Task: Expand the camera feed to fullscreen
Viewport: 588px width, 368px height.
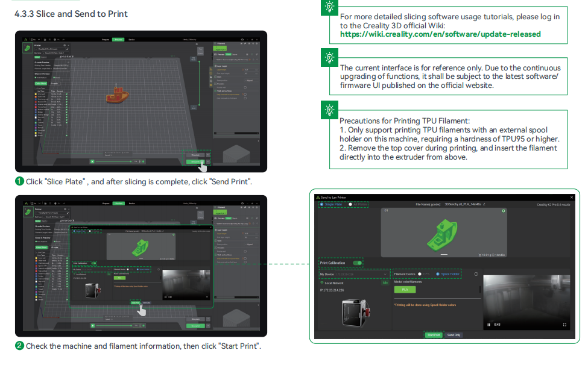Action: [564, 325]
